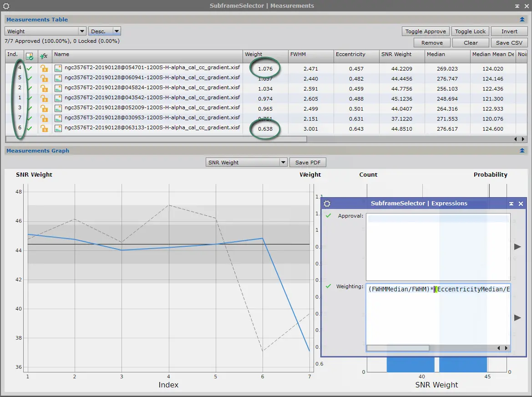Click the locked column header icon
This screenshot has width=532, height=397.
tap(43, 56)
